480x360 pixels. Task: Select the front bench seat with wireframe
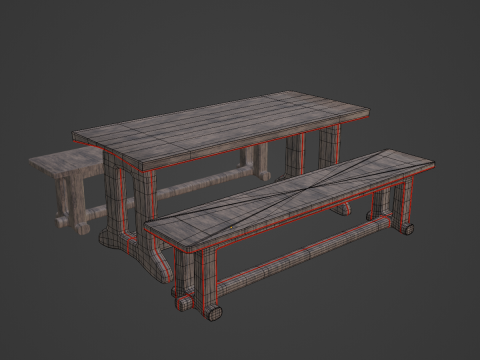coord(290,200)
